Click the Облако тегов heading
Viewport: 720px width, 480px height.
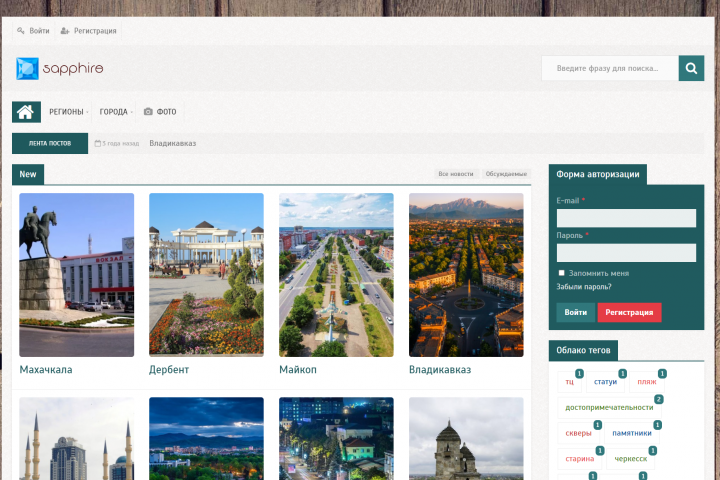tap(583, 350)
